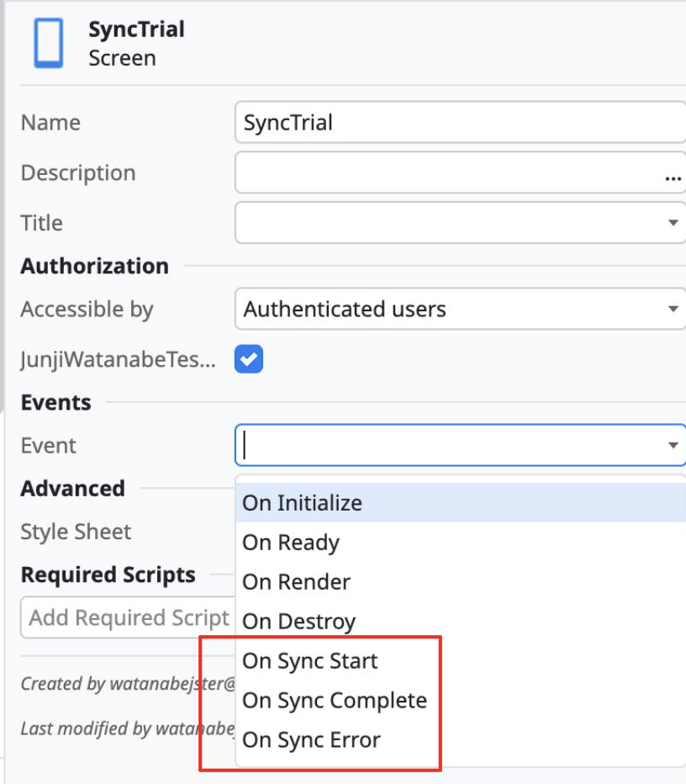Focus the Add Required Script field
This screenshot has height=784, width=686.
[x=128, y=617]
